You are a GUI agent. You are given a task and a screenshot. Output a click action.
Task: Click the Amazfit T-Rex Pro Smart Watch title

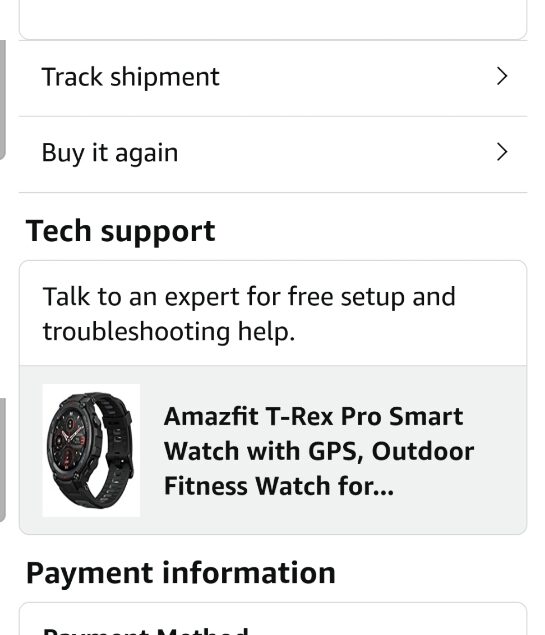(319, 451)
